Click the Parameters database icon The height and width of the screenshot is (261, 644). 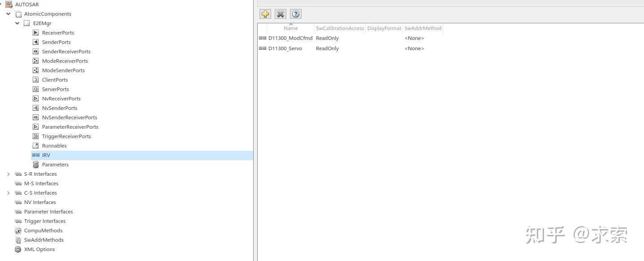tap(36, 165)
